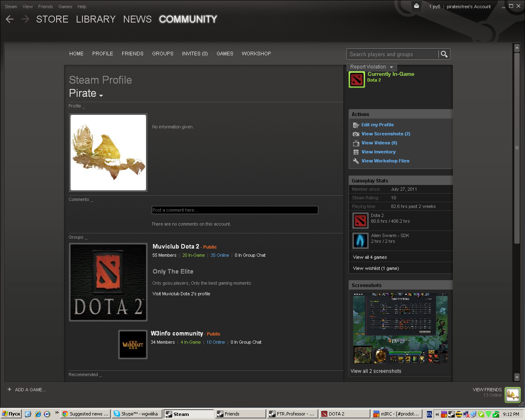Click View wishlist (1 game)

point(376,269)
